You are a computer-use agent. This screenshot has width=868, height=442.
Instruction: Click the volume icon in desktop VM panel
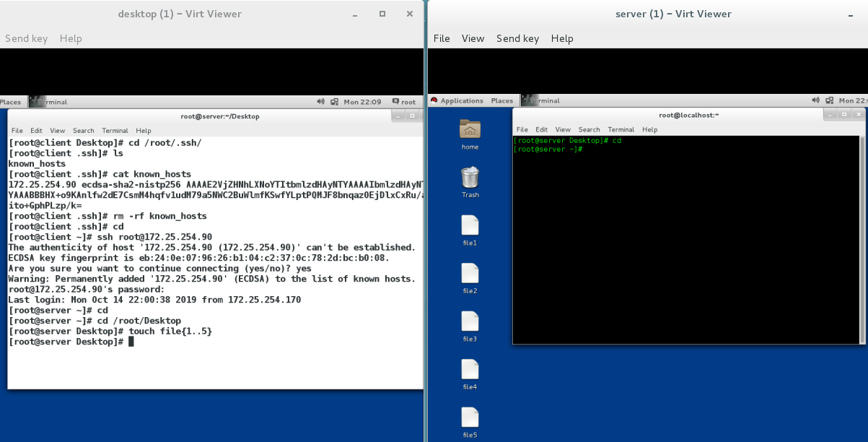(321, 102)
